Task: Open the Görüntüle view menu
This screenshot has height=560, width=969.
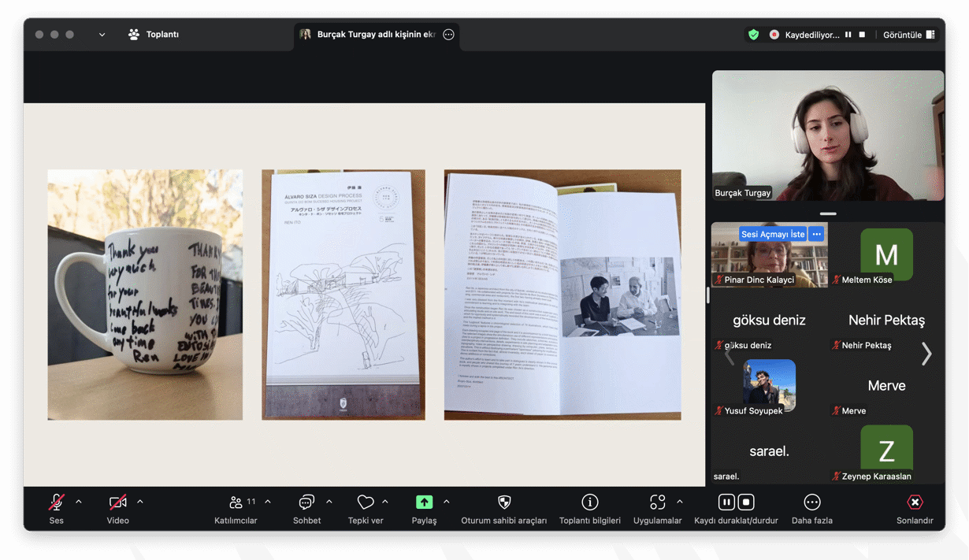Action: point(908,35)
